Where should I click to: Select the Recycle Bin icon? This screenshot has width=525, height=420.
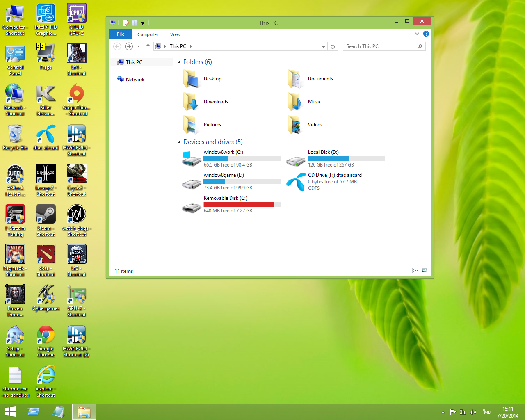point(15,137)
